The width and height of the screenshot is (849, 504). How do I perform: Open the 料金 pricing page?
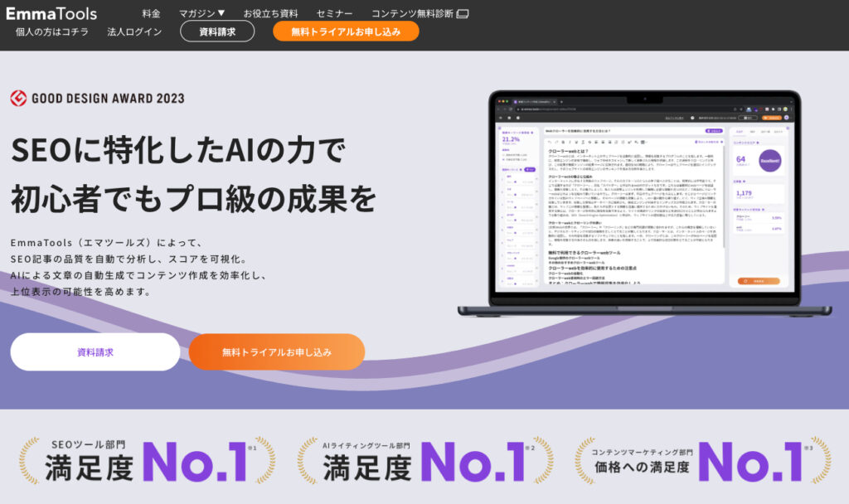[x=151, y=13]
